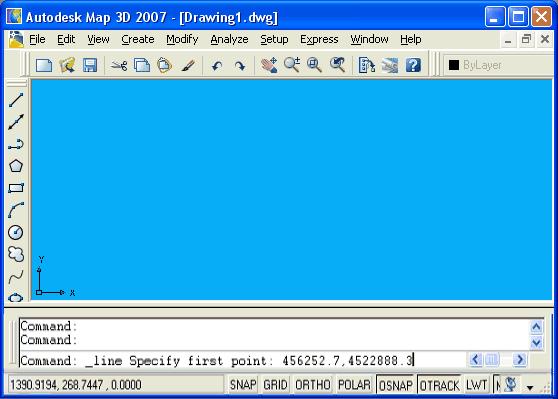Open a drawing with the Open icon
Image resolution: width=558 pixels, height=399 pixels.
(x=67, y=65)
